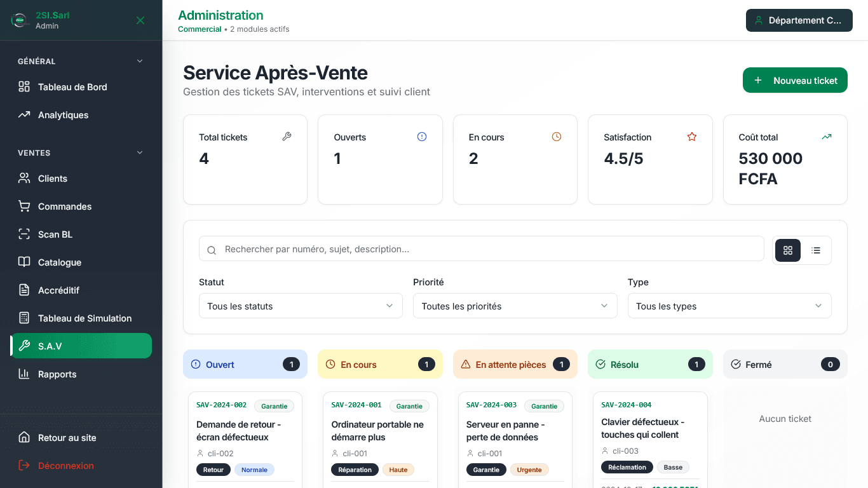Screen dimensions: 868x488
Task: Open the Toutes les priorités dropdown
Action: [x=515, y=306]
